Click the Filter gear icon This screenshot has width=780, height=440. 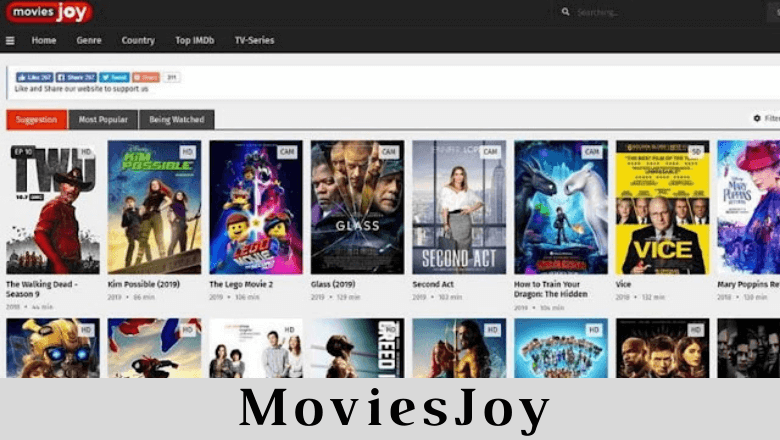(x=757, y=118)
